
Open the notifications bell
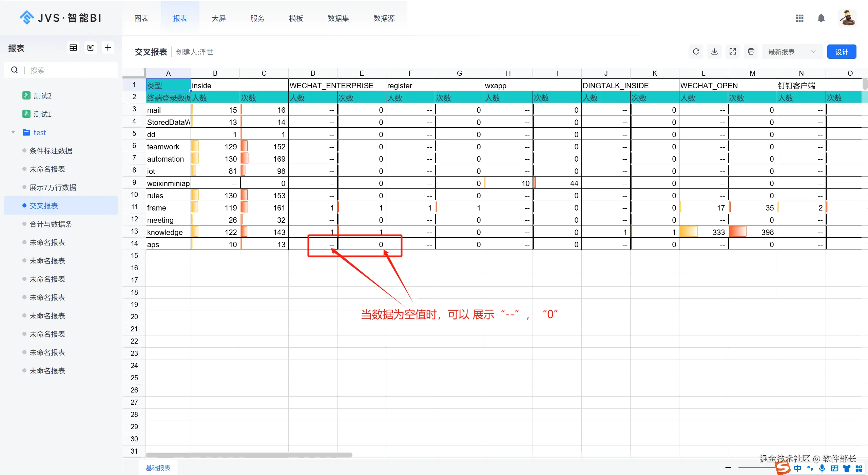coord(821,18)
